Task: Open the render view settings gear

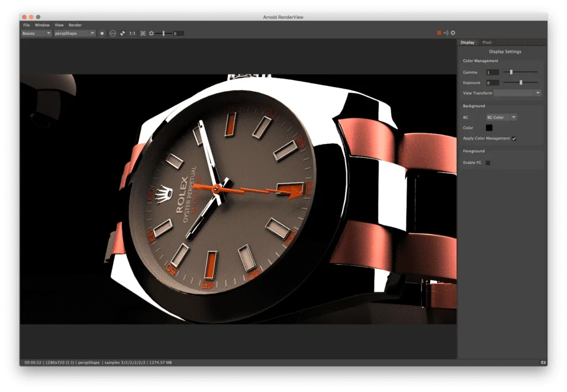Action: pyautogui.click(x=453, y=33)
